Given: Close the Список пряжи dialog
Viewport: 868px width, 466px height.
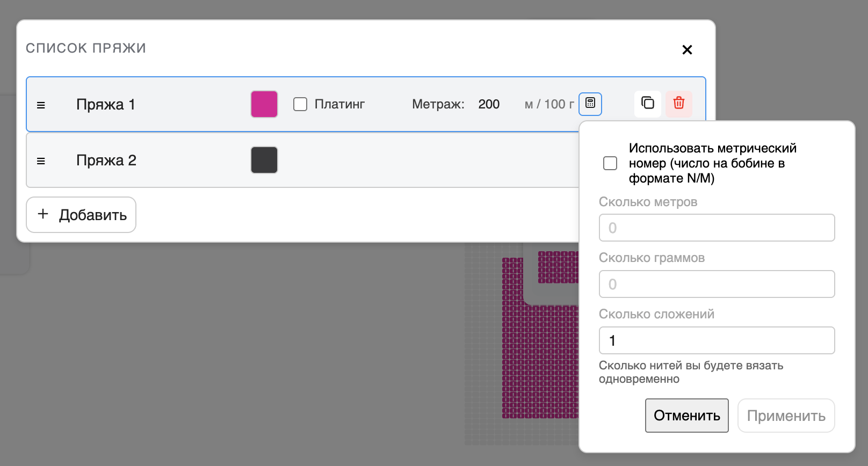Looking at the screenshot, I should coord(687,50).
